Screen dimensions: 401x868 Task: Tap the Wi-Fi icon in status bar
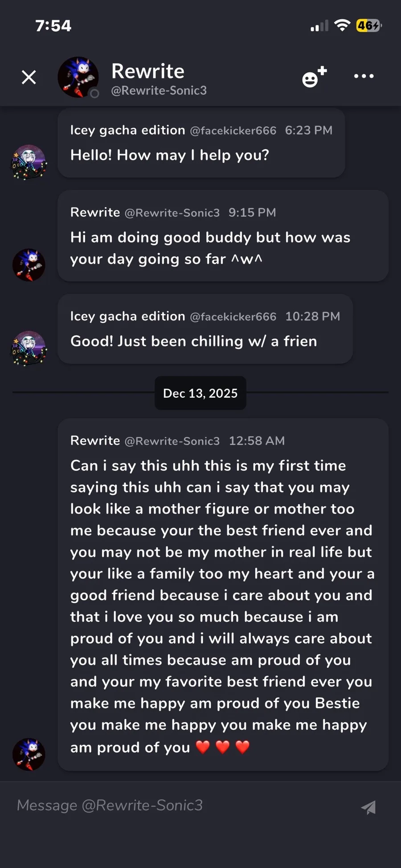(x=342, y=25)
